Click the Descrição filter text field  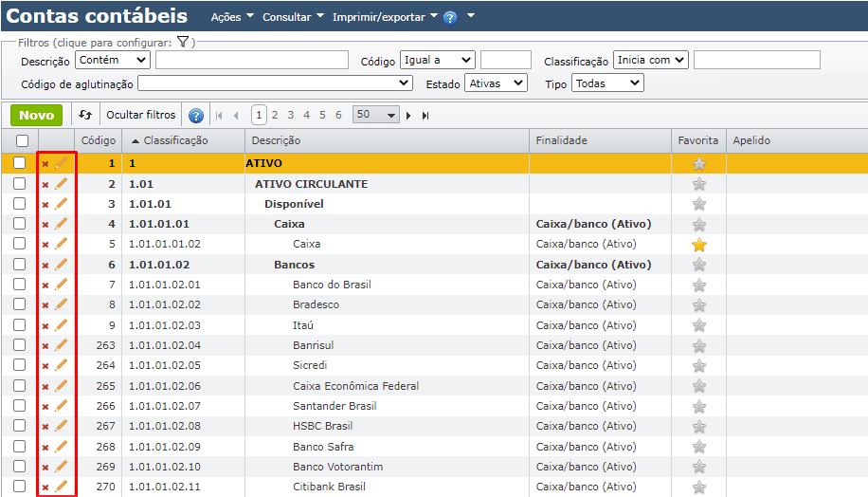[251, 61]
